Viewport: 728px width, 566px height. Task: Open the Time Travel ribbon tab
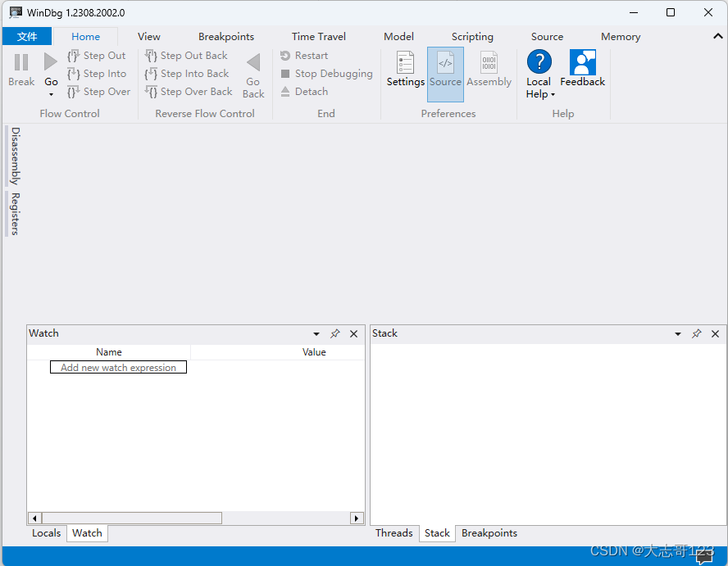[x=318, y=37]
